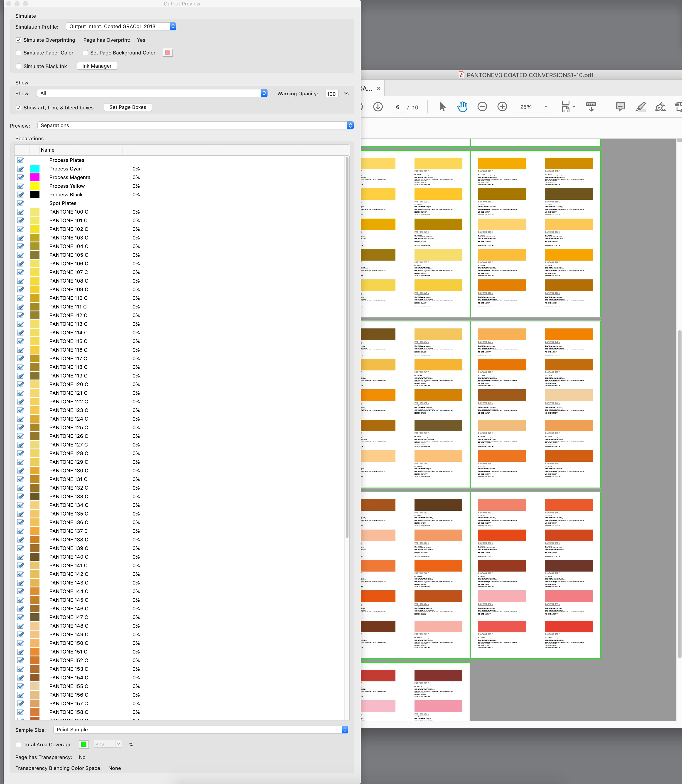Click the zoom out minus icon

coord(482,107)
